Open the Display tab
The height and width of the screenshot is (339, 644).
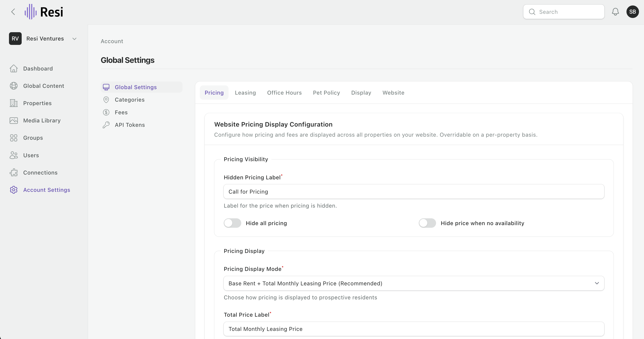point(361,93)
